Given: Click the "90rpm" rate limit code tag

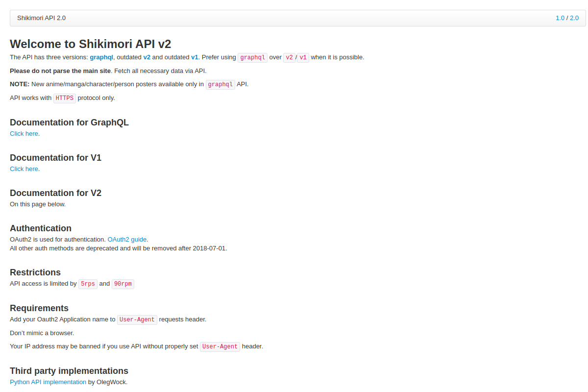Looking at the screenshot, I should [x=123, y=284].
